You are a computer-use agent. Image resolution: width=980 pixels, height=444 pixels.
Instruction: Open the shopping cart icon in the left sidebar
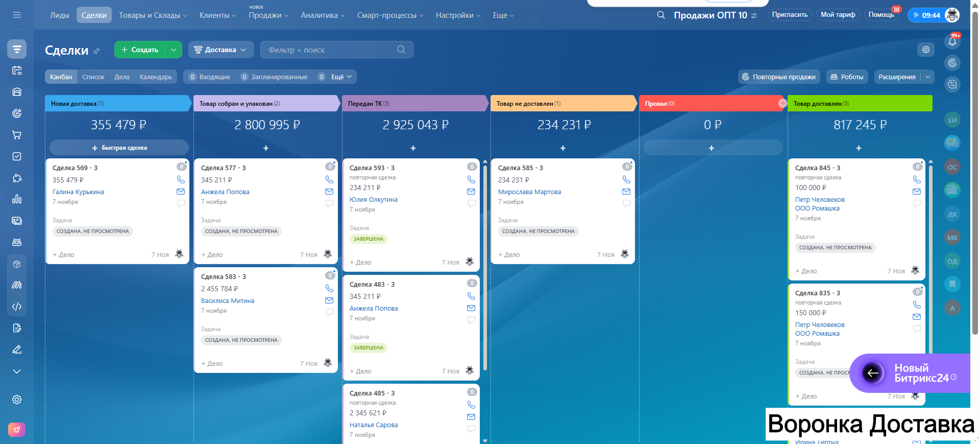coord(17,135)
